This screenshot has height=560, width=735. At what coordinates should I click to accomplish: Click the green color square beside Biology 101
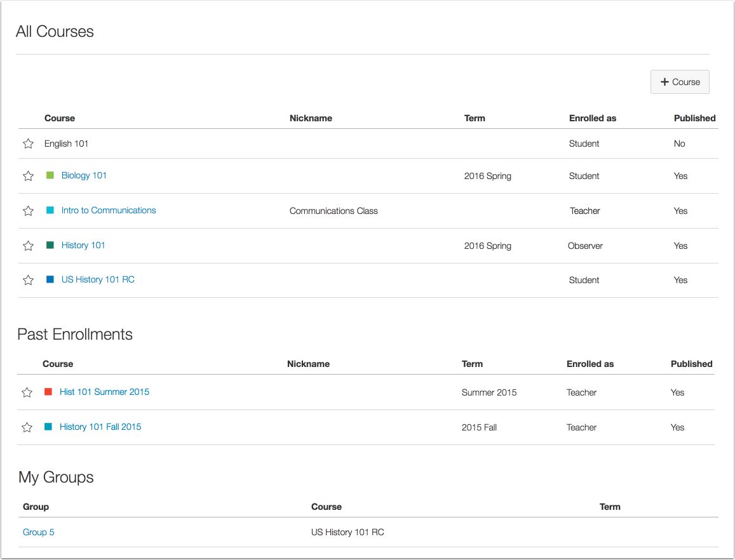[x=50, y=175]
